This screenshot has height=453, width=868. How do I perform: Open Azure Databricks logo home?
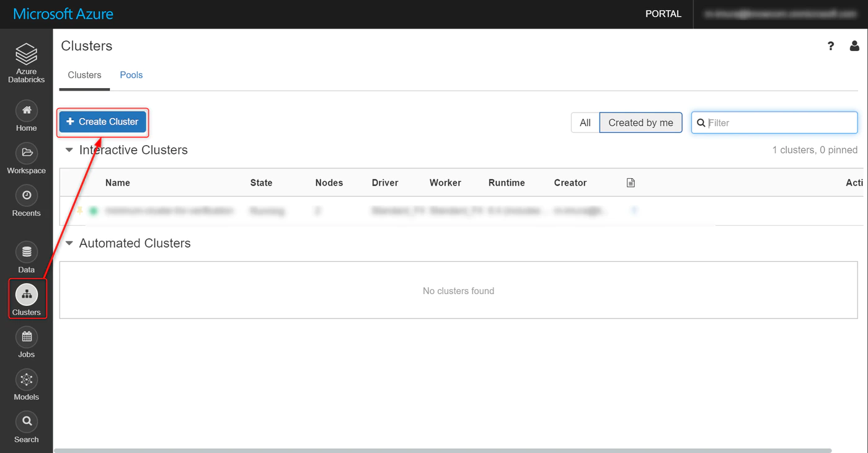click(26, 63)
